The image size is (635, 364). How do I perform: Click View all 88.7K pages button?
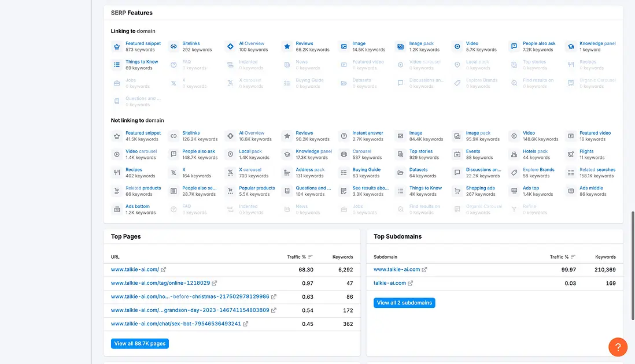[140, 343]
